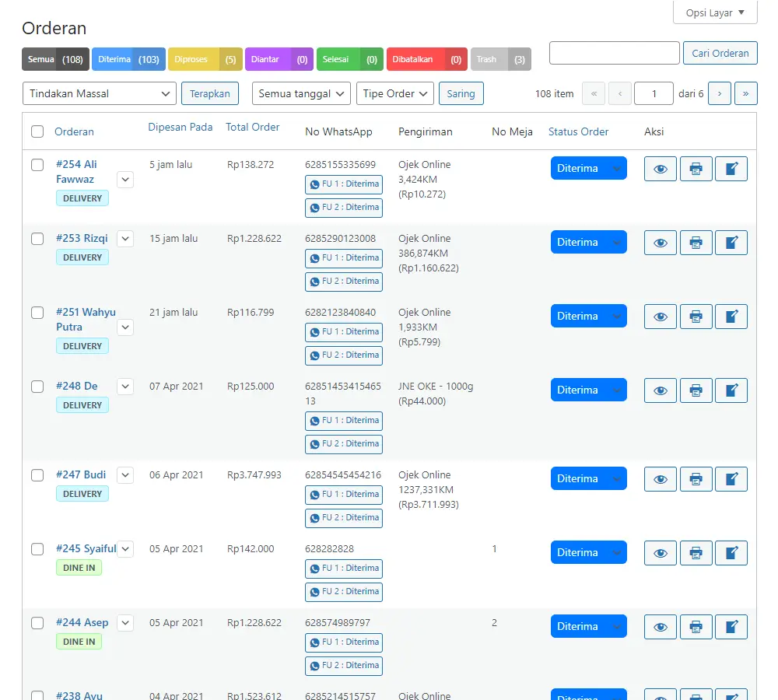Expand details chevron for #245 Syaiful
The image size is (778, 700).
[x=125, y=549]
